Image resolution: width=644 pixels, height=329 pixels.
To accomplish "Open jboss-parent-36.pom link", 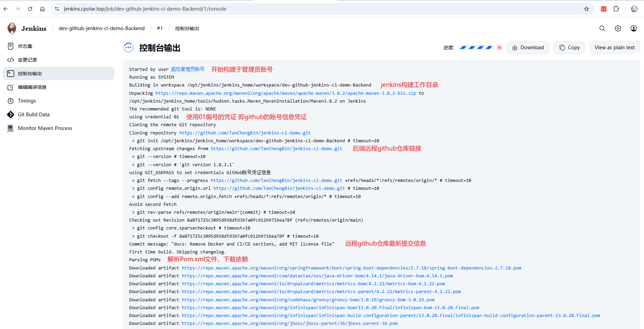I will click(290, 323).
